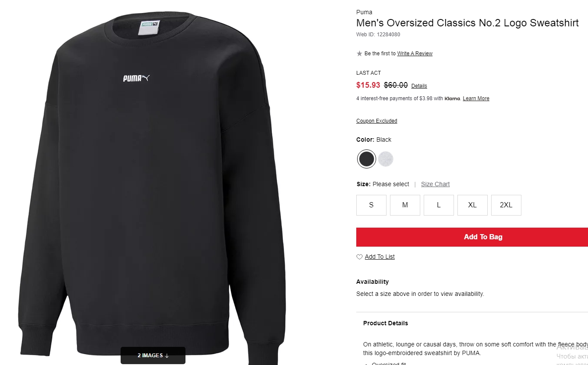Choose size XL
588x365 pixels.
click(473, 205)
